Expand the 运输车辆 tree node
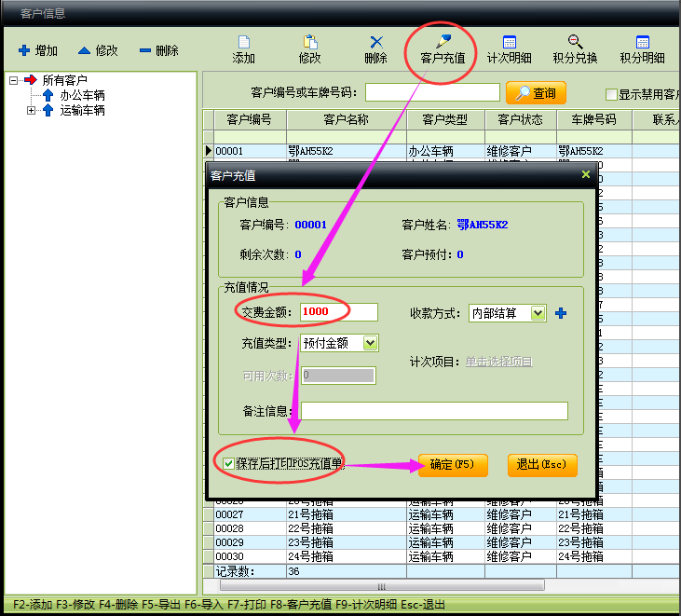681x616 pixels. [x=31, y=110]
